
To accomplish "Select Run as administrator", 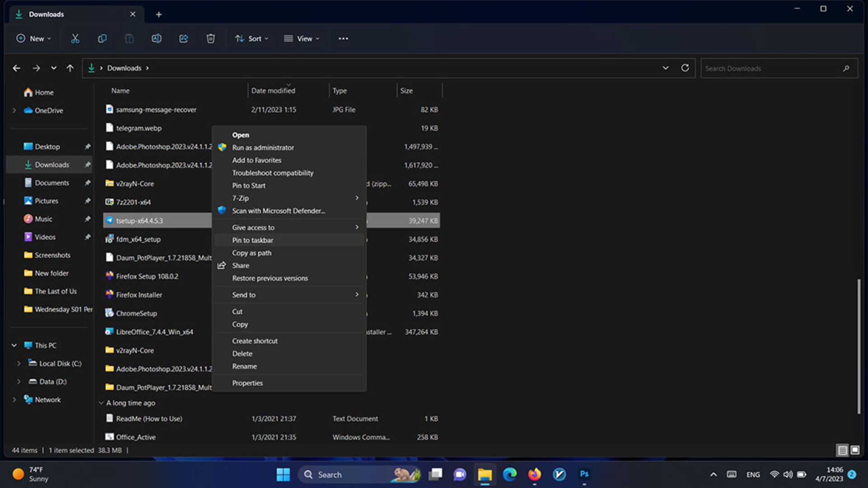I will [263, 147].
